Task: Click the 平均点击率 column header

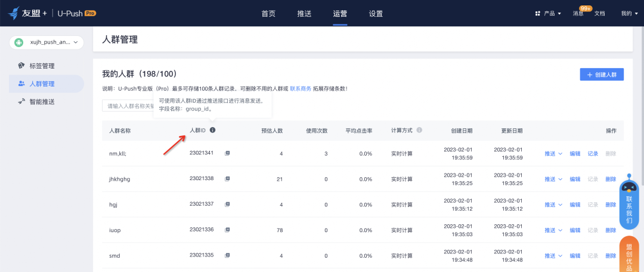Action: tap(359, 131)
